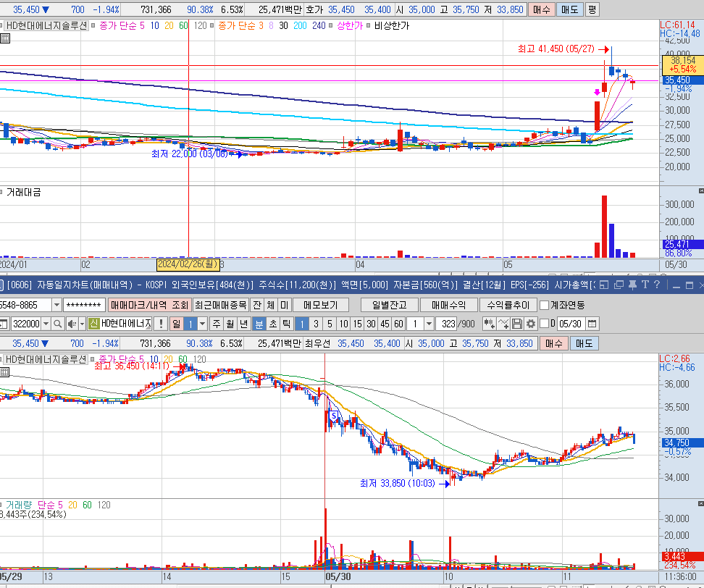
Task: Click the stock code field 322000
Action: click(26, 324)
